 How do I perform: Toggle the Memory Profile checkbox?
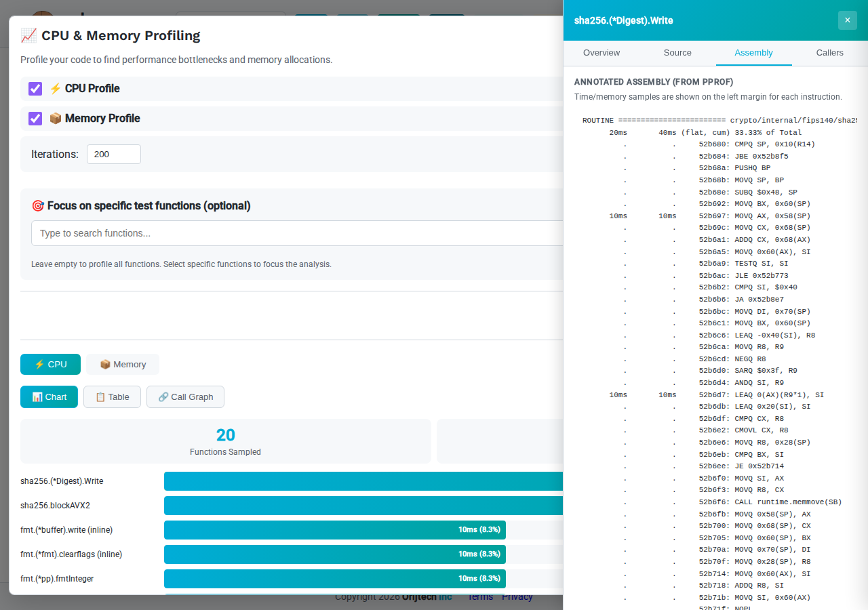pyautogui.click(x=35, y=119)
